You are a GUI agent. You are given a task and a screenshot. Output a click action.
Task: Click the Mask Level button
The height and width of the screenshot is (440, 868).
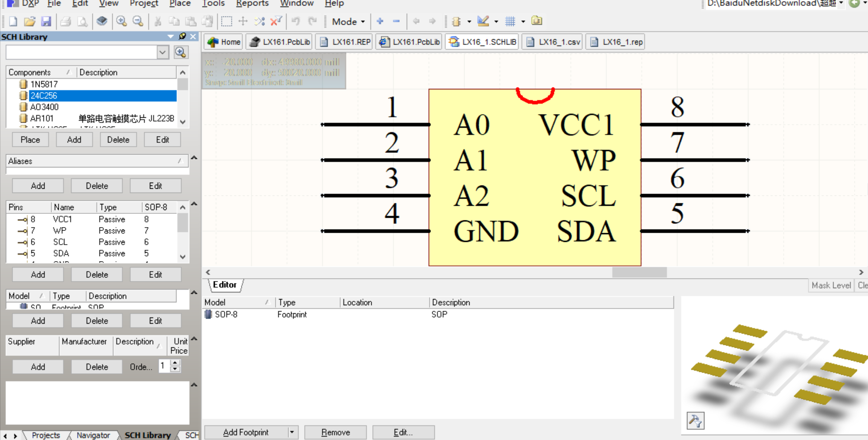831,285
